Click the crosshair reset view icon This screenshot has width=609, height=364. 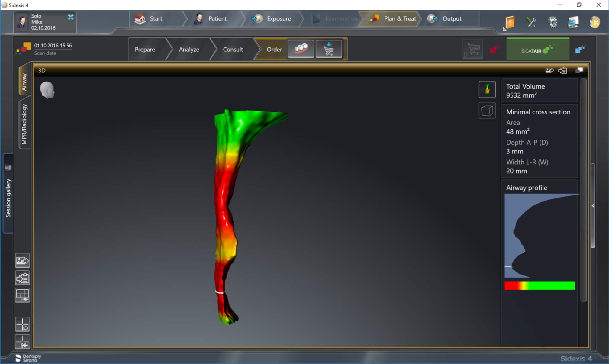tap(23, 342)
